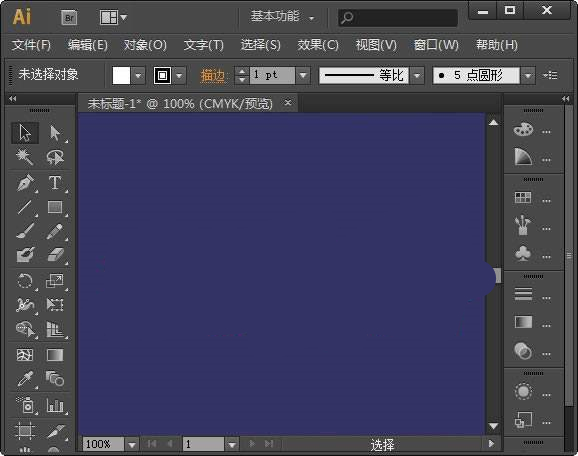This screenshot has height=456, width=578.
Task: Launch Adobe Bridge via Br icon
Action: coord(69,17)
